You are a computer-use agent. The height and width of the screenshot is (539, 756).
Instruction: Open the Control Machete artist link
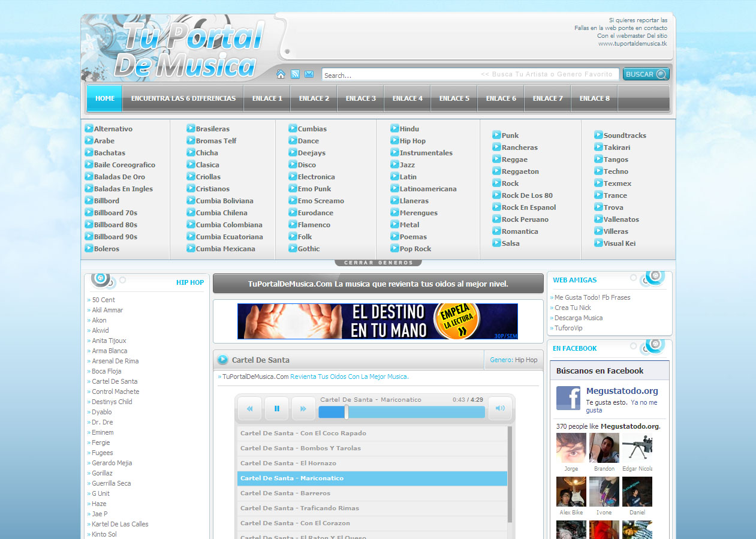[x=115, y=392]
